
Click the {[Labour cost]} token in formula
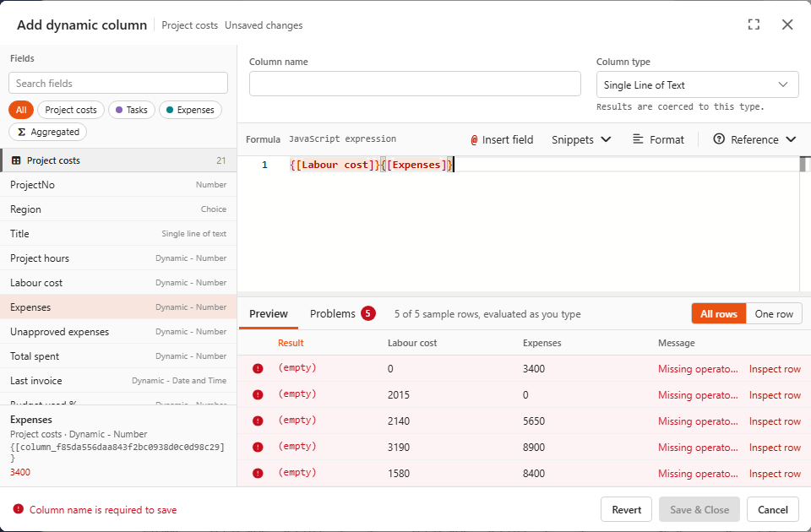click(x=335, y=165)
